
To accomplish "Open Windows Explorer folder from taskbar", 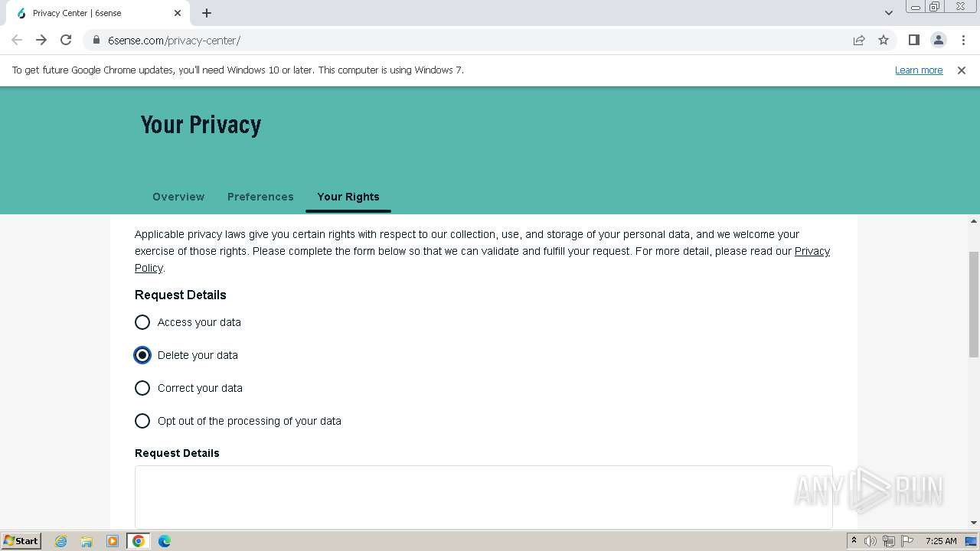I will [x=87, y=541].
